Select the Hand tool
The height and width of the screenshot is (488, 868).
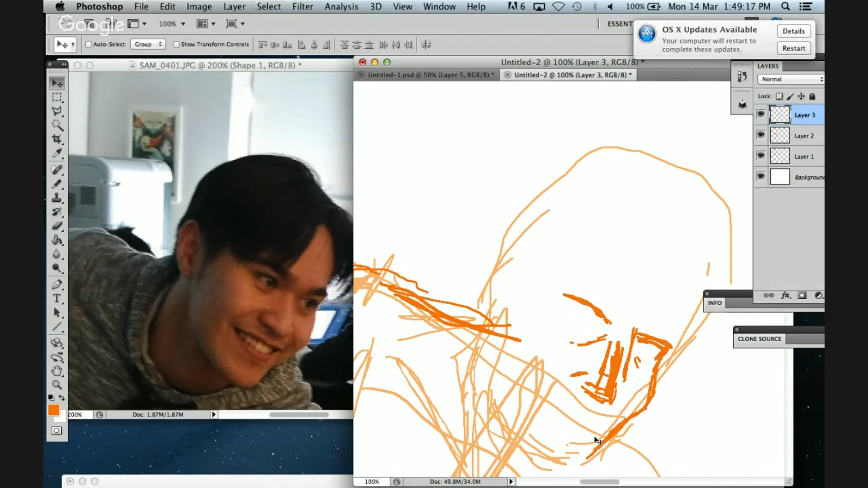tap(57, 371)
